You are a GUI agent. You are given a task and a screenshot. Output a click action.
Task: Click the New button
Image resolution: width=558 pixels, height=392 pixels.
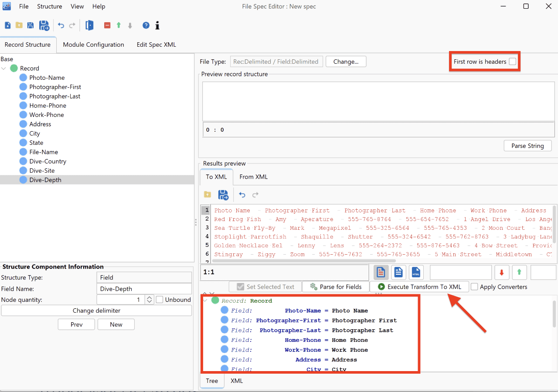(x=116, y=324)
